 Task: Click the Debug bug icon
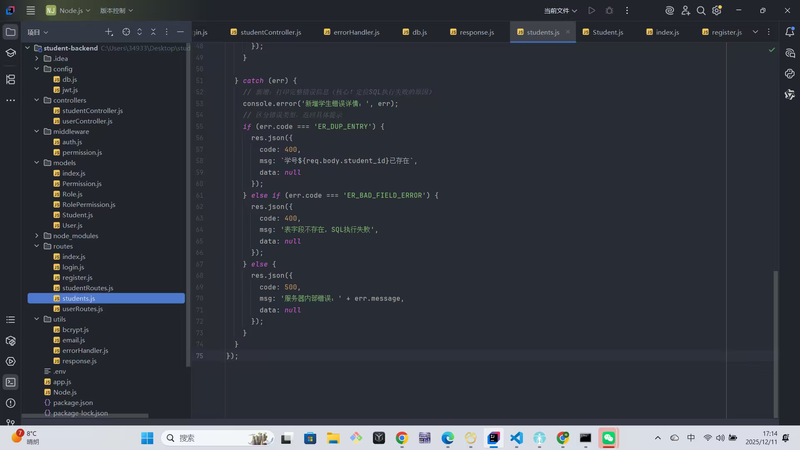tap(610, 10)
